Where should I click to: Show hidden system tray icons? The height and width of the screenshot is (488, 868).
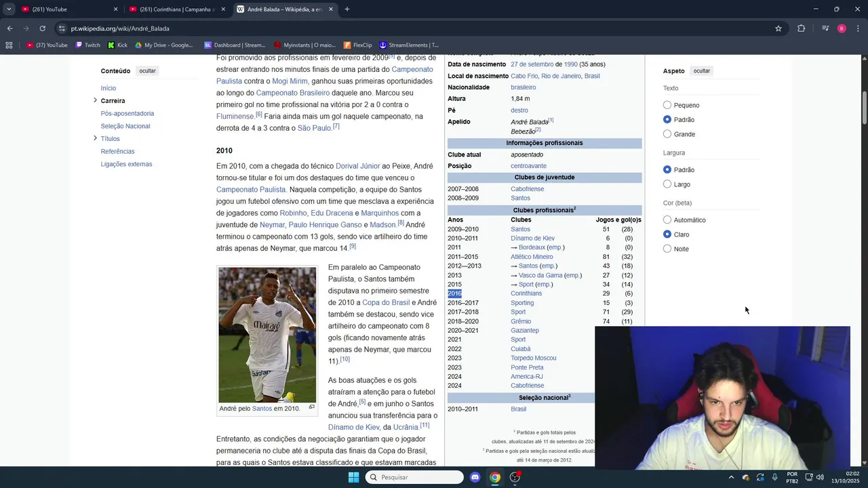coord(731,477)
